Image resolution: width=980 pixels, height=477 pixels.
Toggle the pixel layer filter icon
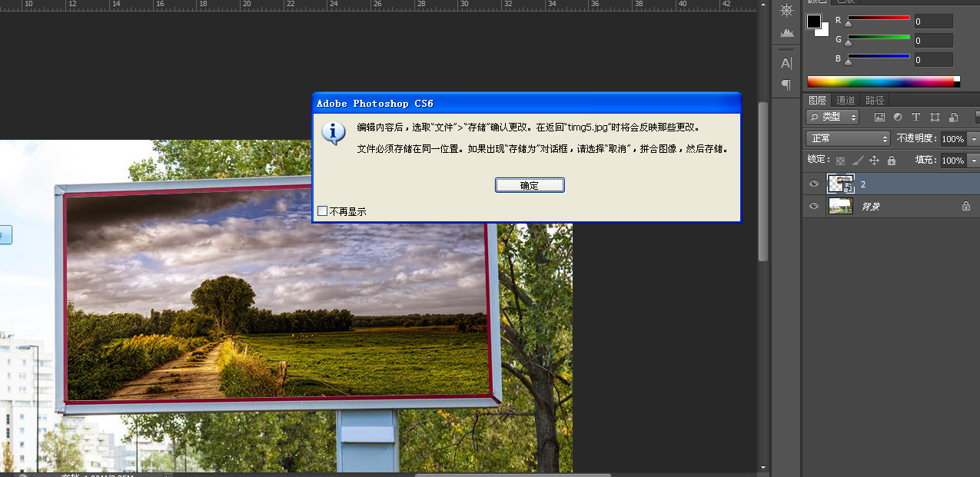click(x=880, y=118)
